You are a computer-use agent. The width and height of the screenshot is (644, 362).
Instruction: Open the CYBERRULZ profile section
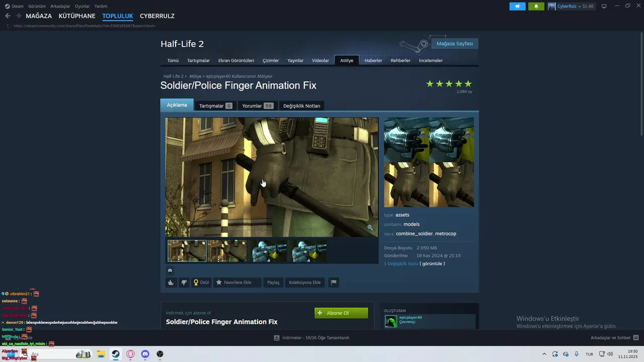pyautogui.click(x=157, y=16)
